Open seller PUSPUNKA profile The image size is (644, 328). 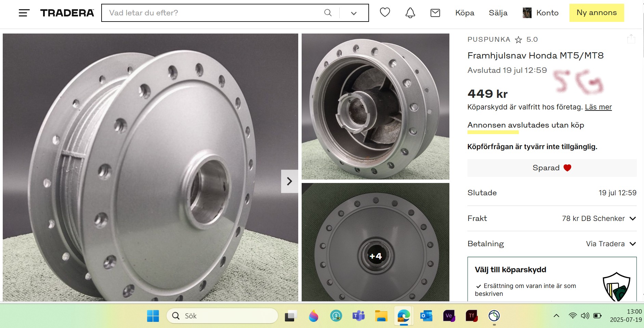(489, 39)
